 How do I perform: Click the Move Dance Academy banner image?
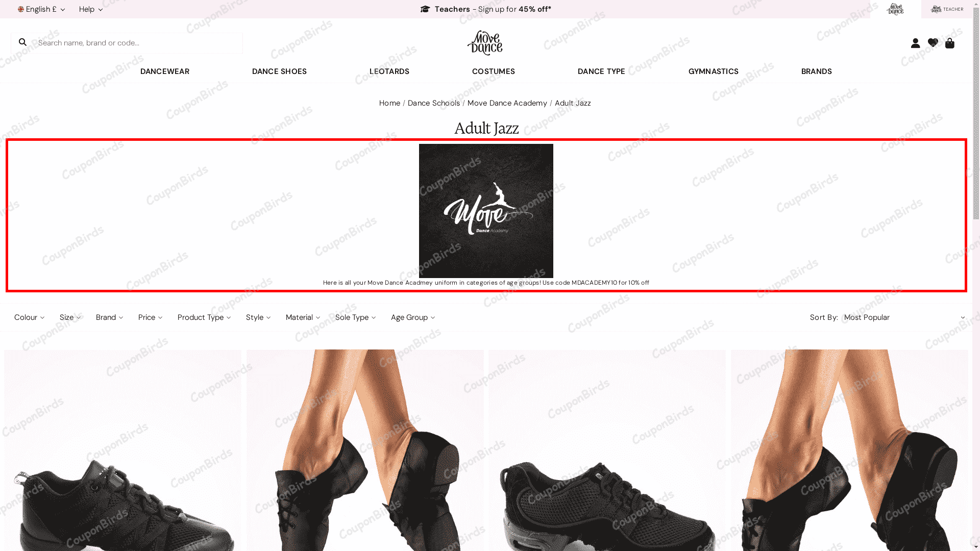(x=486, y=211)
